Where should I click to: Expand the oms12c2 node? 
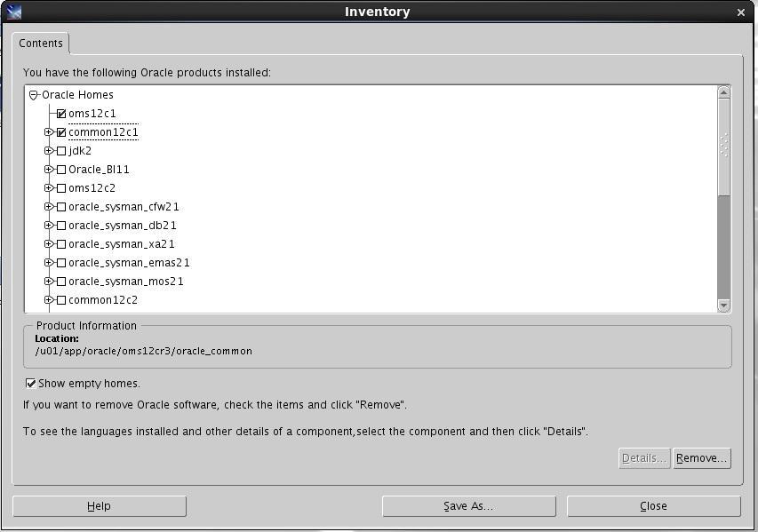[48, 187]
